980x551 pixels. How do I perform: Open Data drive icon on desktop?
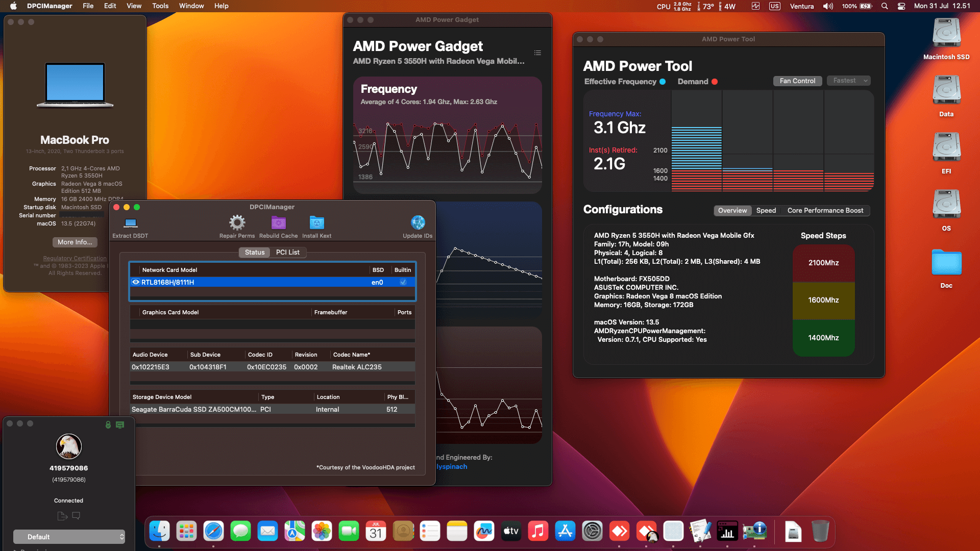(946, 90)
